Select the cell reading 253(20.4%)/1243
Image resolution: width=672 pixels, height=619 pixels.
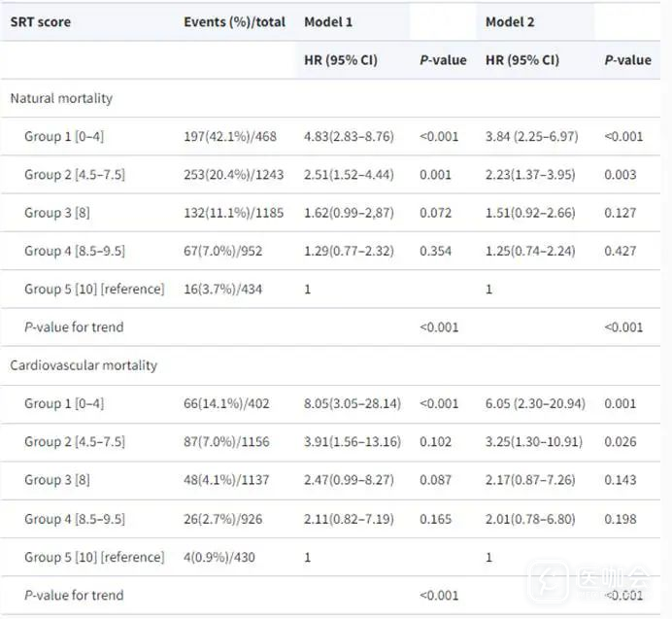click(x=234, y=174)
